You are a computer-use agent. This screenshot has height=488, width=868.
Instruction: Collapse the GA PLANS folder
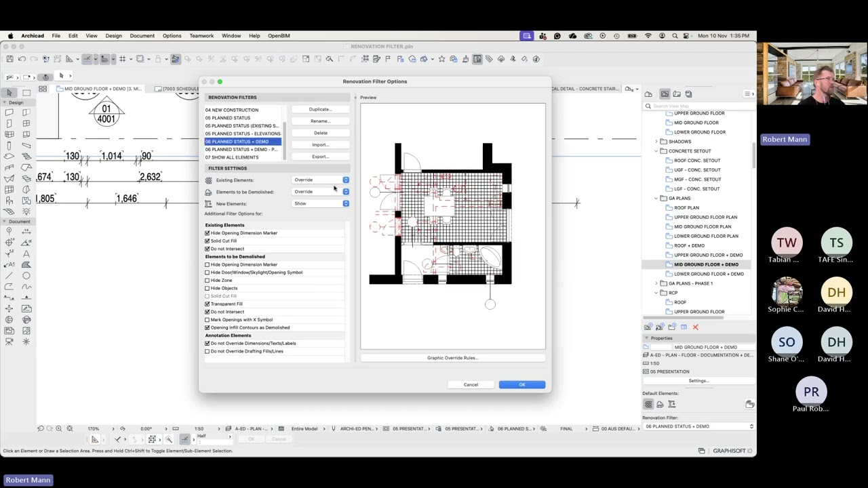tap(656, 199)
